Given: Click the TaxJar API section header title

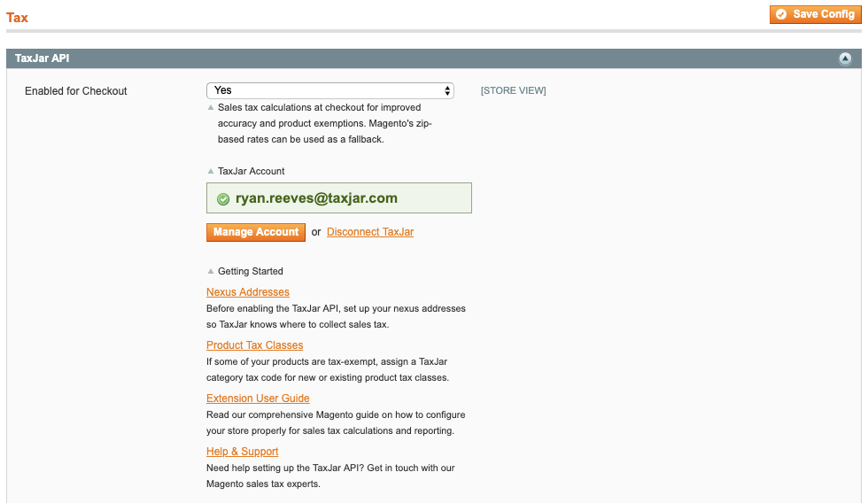Looking at the screenshot, I should click(x=43, y=58).
